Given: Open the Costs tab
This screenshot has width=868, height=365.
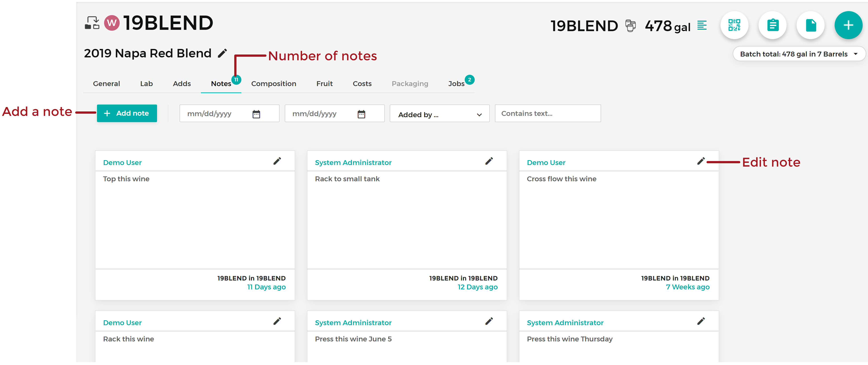Looking at the screenshot, I should 362,84.
